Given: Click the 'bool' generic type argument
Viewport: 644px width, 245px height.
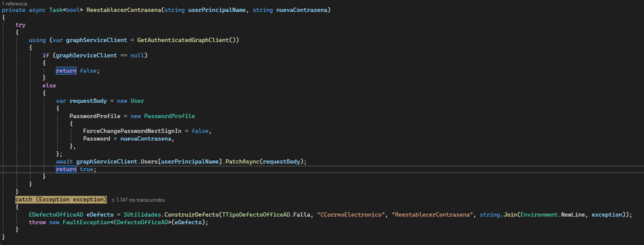Looking at the screenshot, I should point(72,10).
